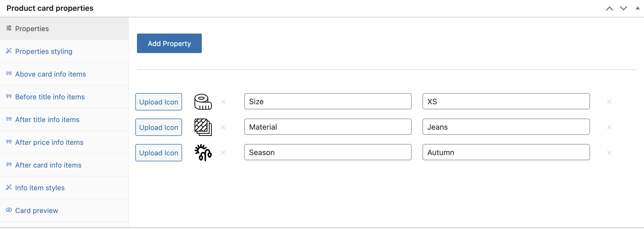Remove the icon from Material property

click(223, 127)
